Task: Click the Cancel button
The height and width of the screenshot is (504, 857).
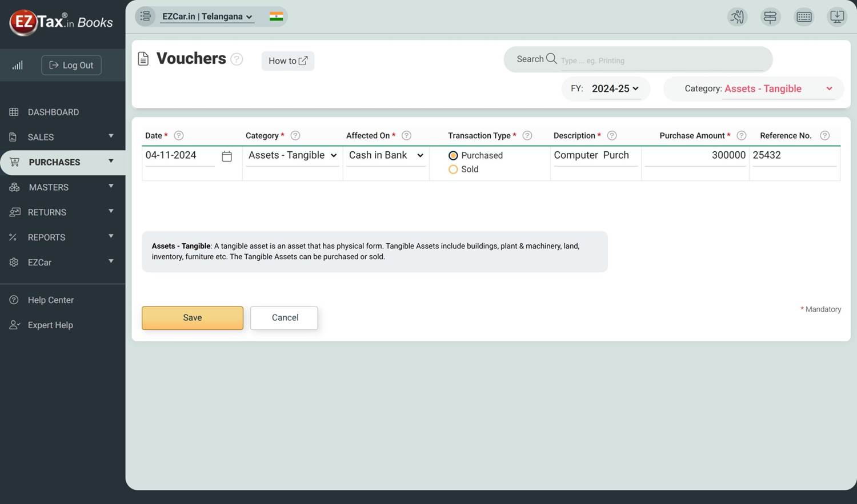Action: [285, 318]
